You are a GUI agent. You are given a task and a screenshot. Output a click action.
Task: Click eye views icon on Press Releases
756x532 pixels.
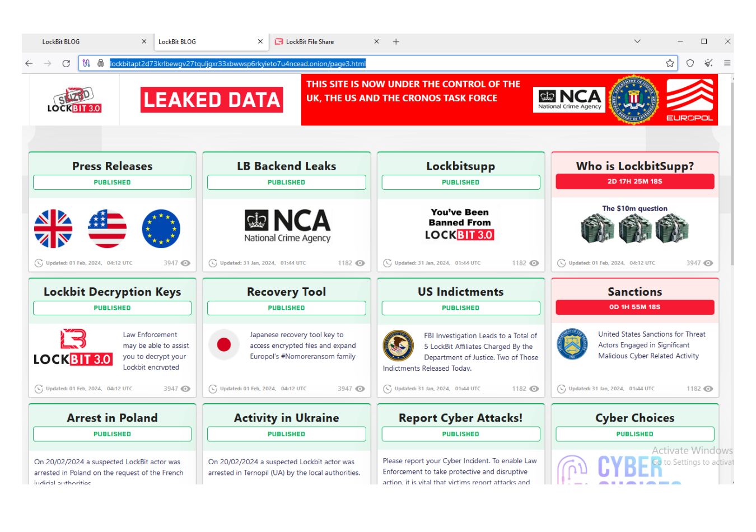[186, 263]
